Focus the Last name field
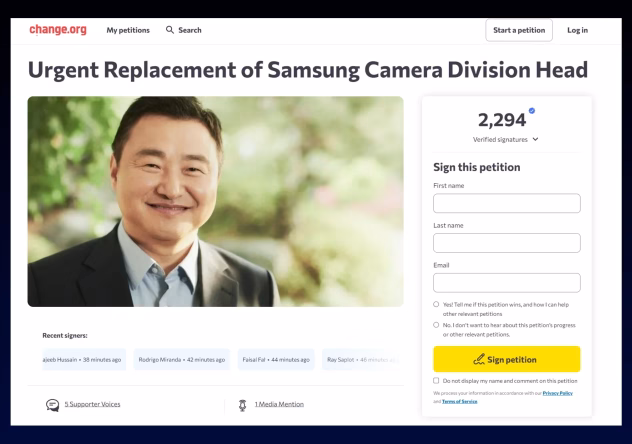Screen dimensions: 632x444 pyautogui.click(x=507, y=243)
